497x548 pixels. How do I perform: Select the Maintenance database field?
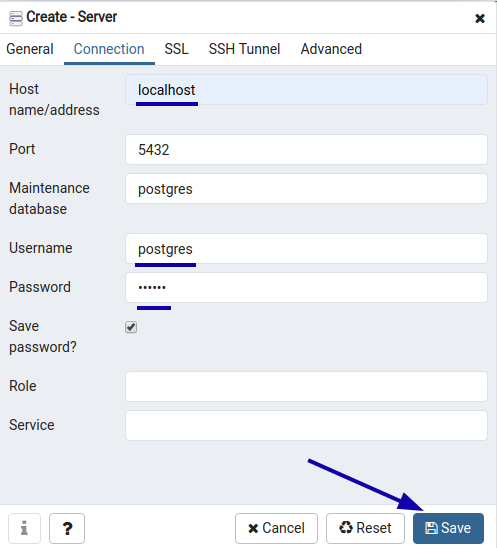[307, 189]
